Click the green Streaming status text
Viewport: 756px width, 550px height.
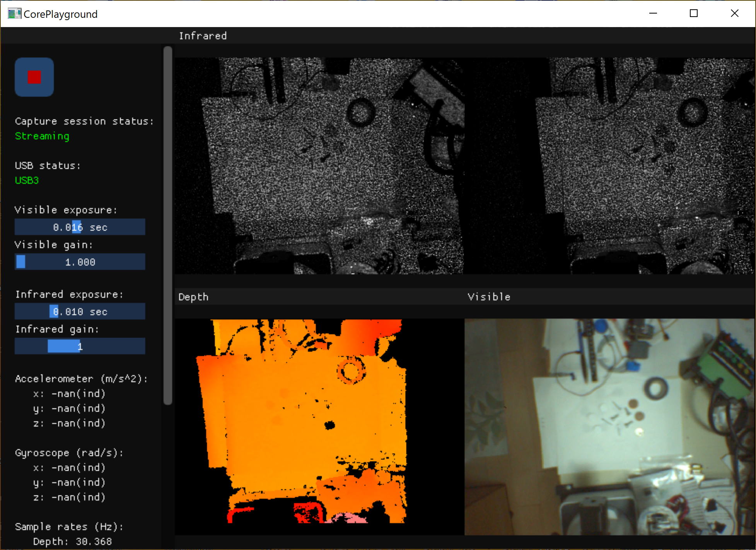(42, 136)
